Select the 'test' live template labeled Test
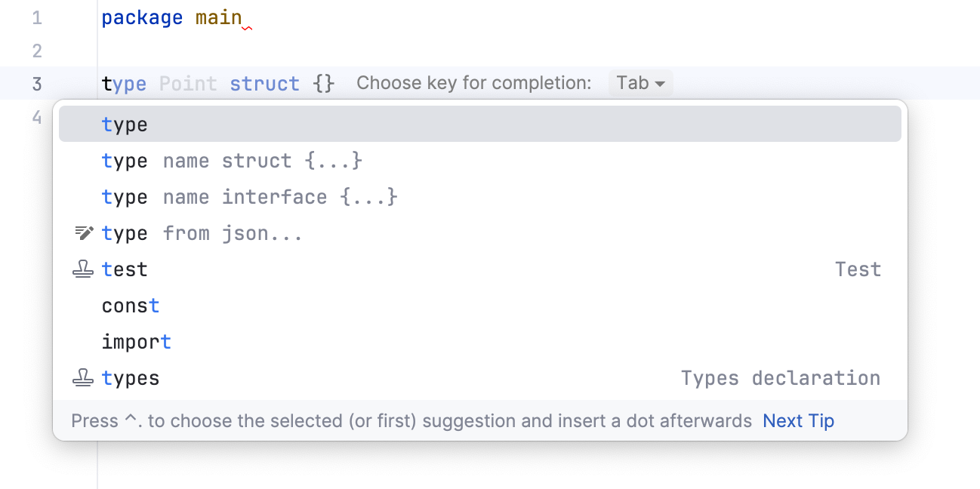 124,269
